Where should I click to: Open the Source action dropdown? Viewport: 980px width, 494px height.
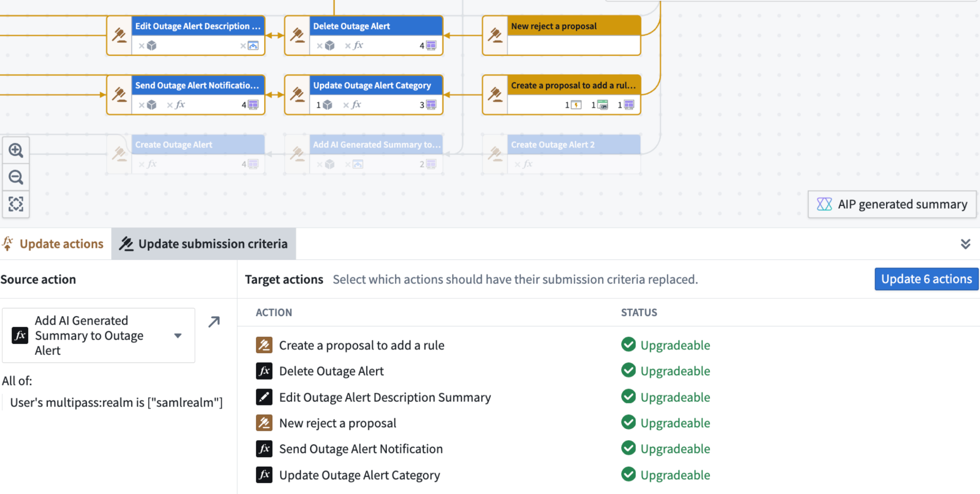coord(178,335)
